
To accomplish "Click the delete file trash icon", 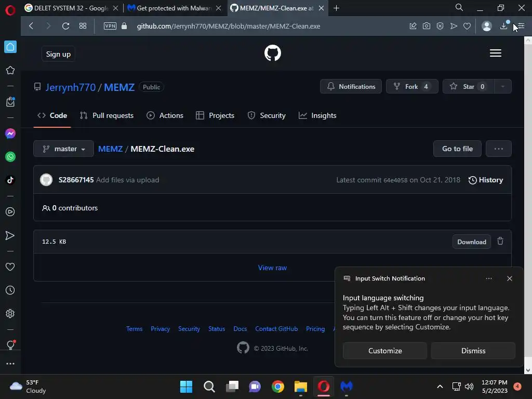I will 500,241.
